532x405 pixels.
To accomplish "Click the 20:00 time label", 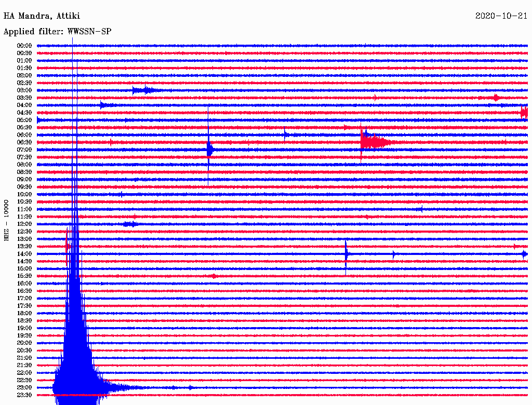I will 24,343.
